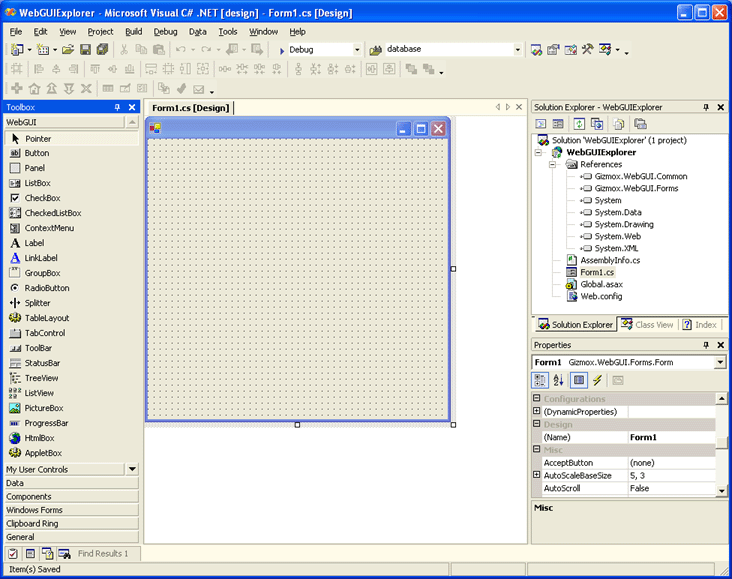Select the TreeView toolbox control

pyautogui.click(x=71, y=378)
